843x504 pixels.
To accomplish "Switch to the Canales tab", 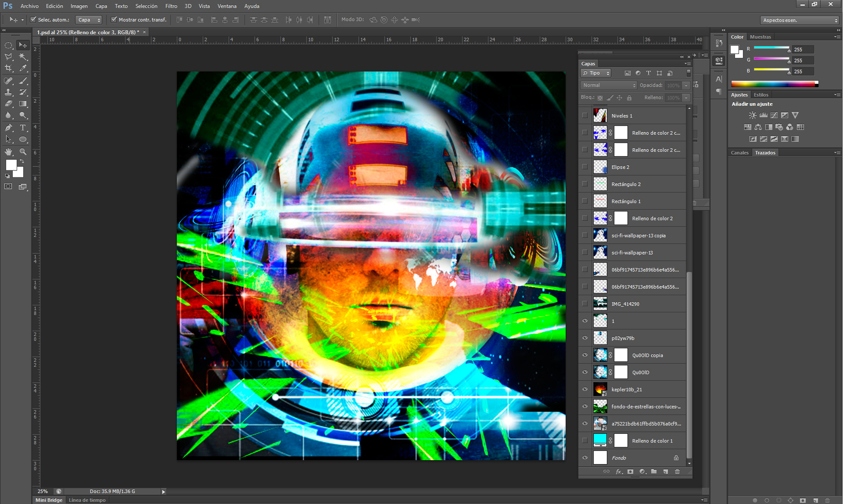I will click(739, 153).
